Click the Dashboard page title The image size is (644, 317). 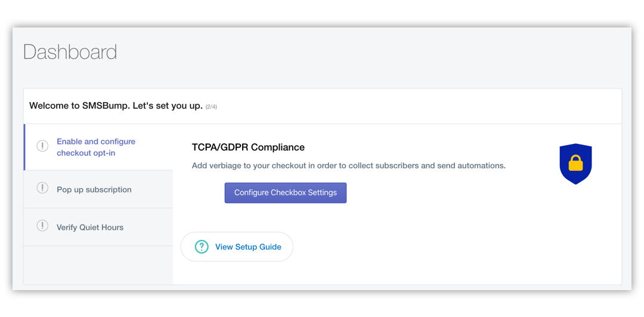(x=70, y=53)
